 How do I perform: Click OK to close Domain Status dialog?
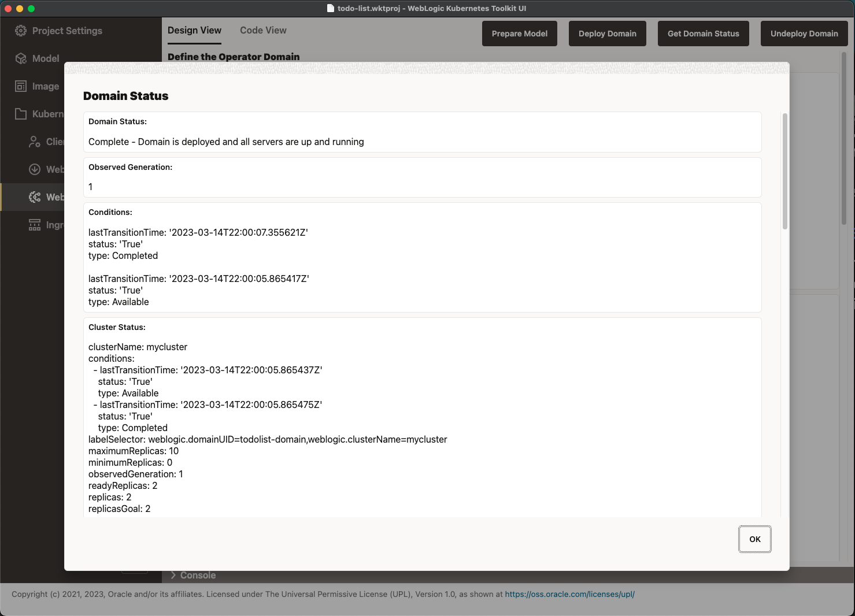[755, 539]
